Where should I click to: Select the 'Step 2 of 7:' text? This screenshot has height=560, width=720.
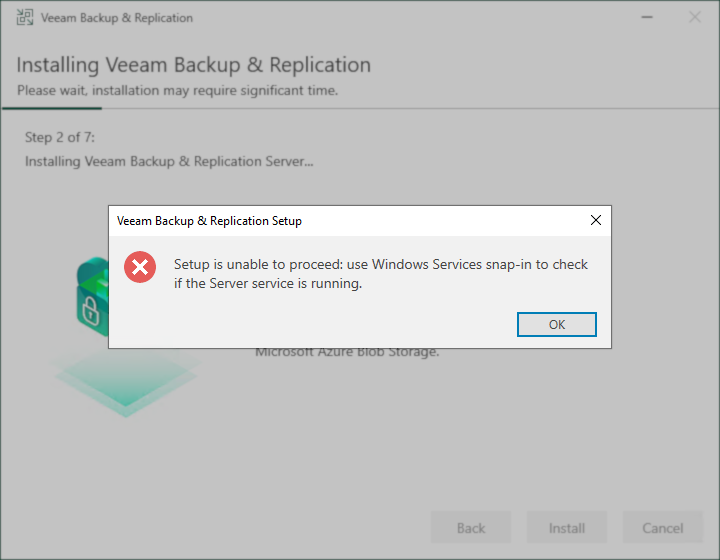coord(60,137)
